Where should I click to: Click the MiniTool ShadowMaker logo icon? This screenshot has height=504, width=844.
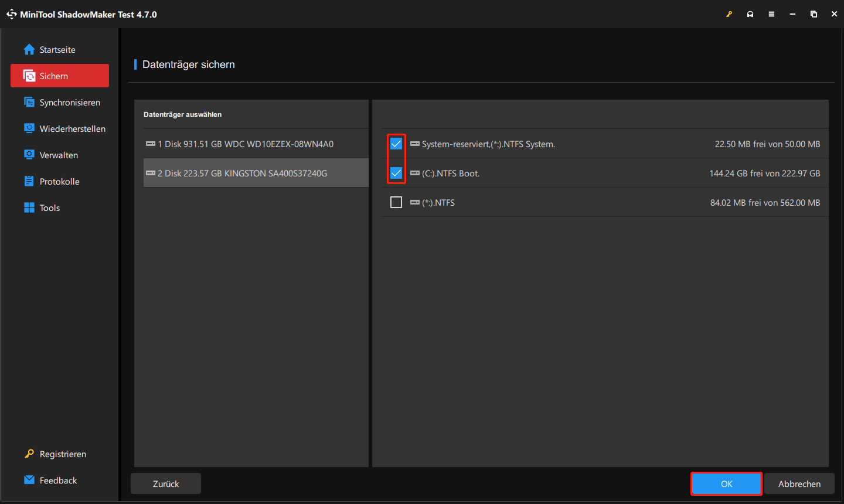[11, 14]
